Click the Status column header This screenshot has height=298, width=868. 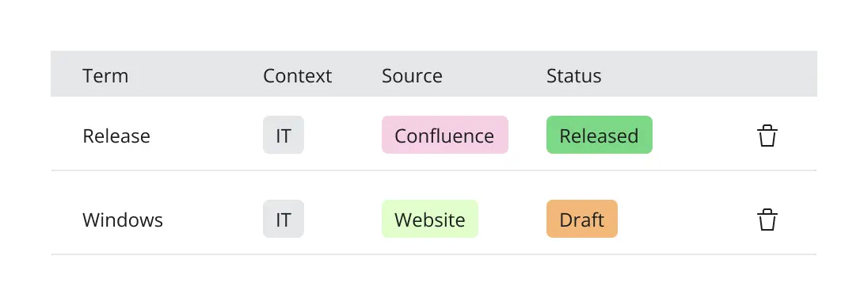(x=573, y=75)
